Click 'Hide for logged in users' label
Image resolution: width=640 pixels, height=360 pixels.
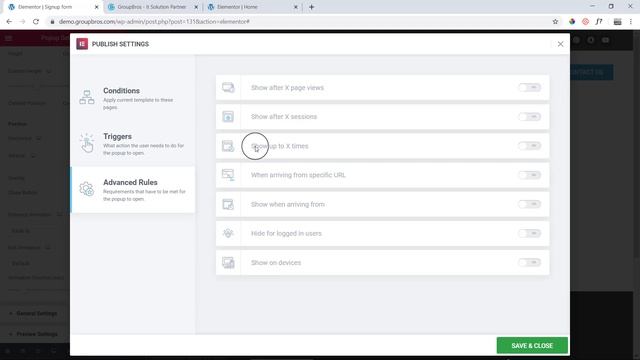(x=286, y=233)
